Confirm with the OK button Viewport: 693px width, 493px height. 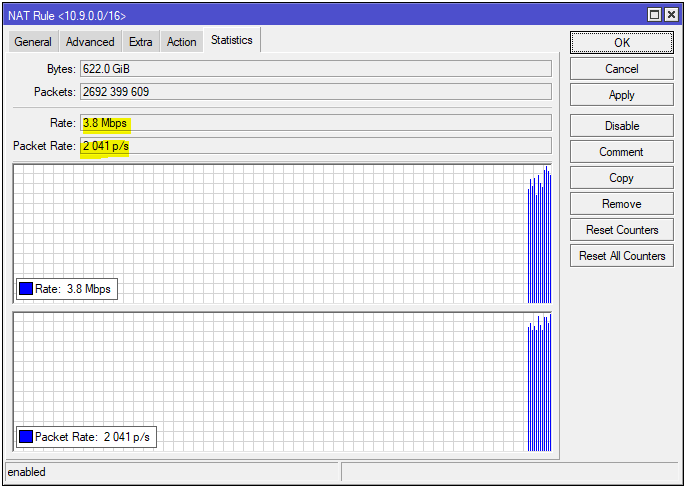tap(621, 43)
